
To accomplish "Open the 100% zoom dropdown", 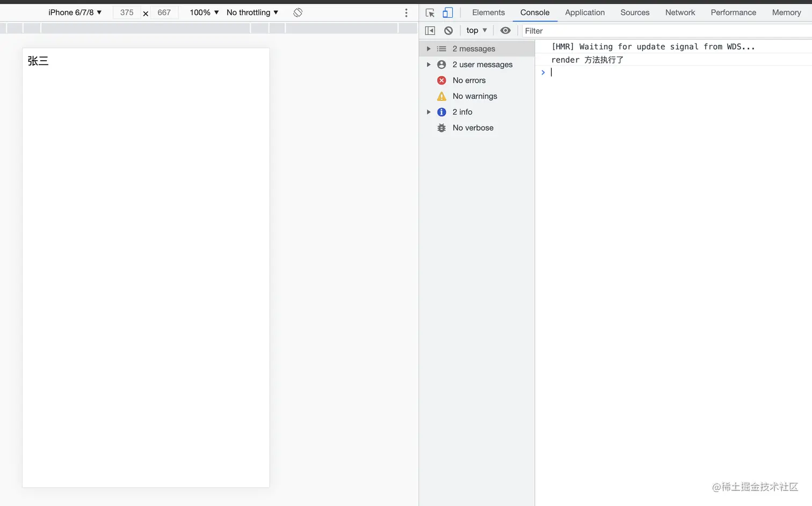I will click(x=204, y=12).
